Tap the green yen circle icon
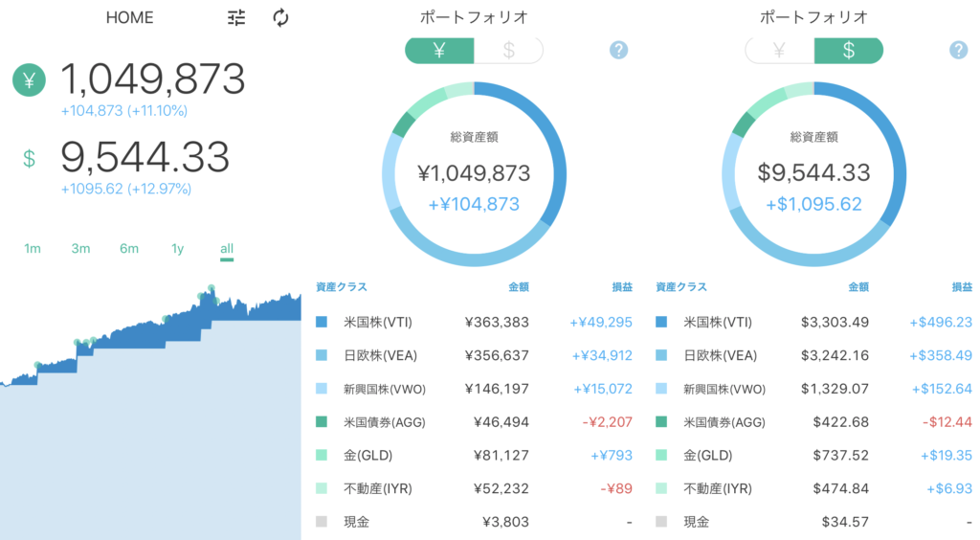 (x=29, y=80)
